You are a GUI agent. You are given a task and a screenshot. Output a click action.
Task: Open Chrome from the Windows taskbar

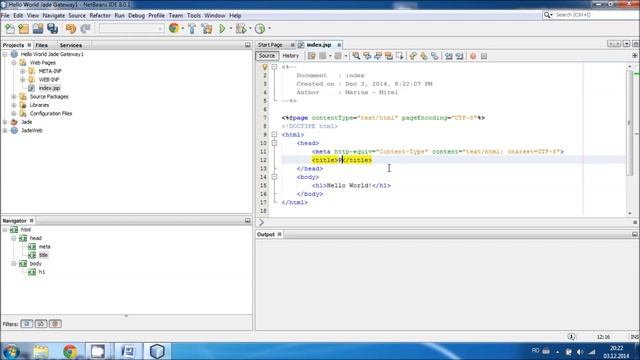point(70,351)
